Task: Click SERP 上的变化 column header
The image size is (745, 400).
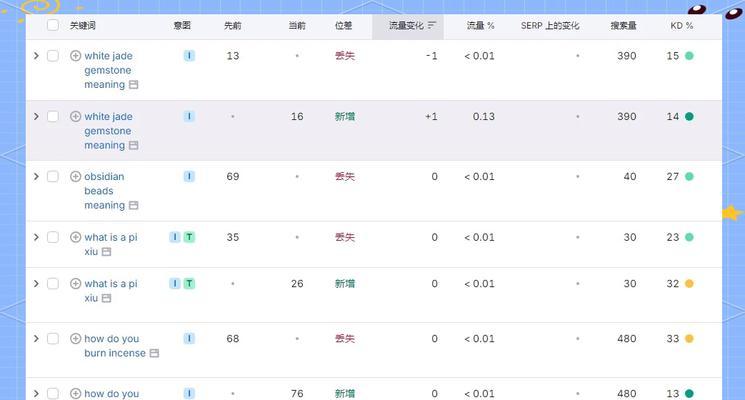Action: coord(550,26)
